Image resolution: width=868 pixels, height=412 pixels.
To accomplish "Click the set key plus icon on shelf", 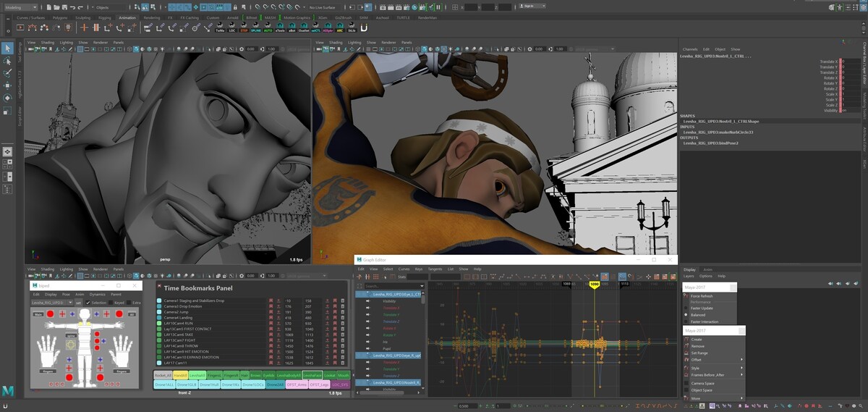I will click(x=84, y=27).
